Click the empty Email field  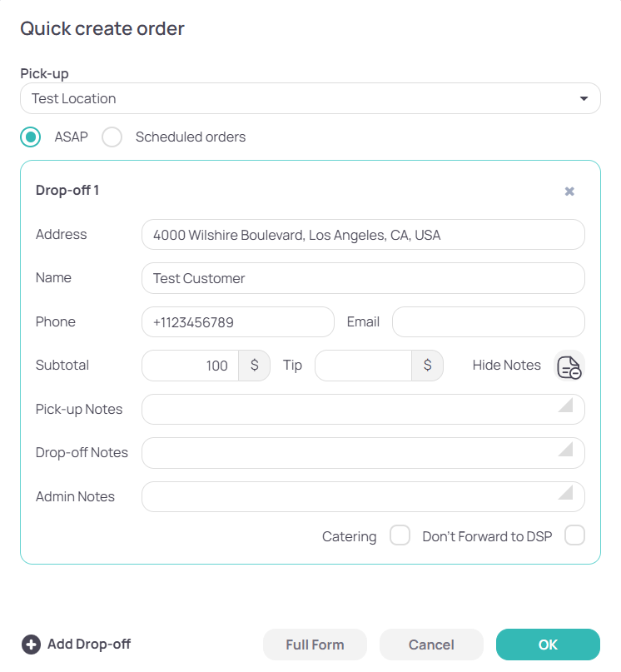pyautogui.click(x=489, y=322)
